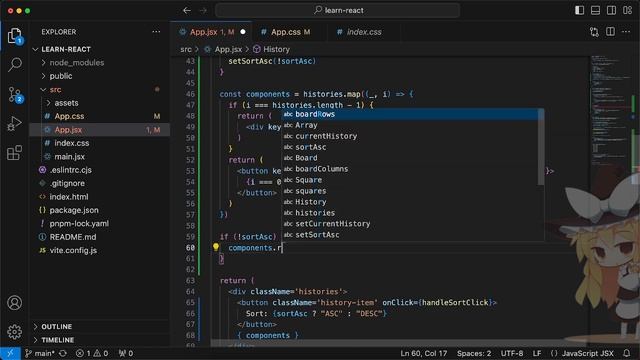The height and width of the screenshot is (360, 640).
Task: Select setCurrentHistory suggestion
Action: 410,224
